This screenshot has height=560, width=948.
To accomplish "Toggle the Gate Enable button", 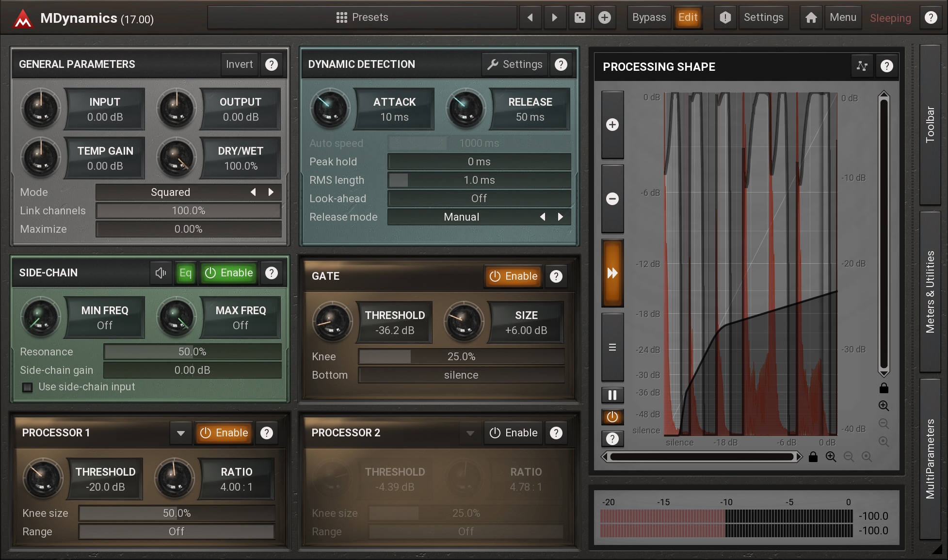I will coord(514,276).
